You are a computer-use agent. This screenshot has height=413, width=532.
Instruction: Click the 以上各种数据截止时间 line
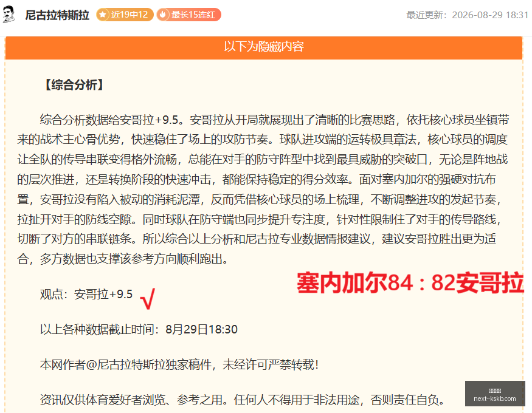139,329
